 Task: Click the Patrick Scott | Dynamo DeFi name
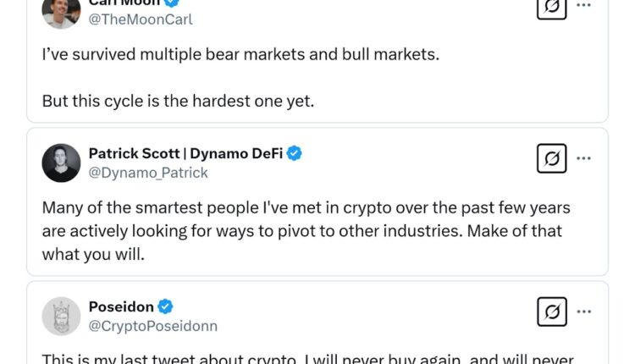[185, 153]
